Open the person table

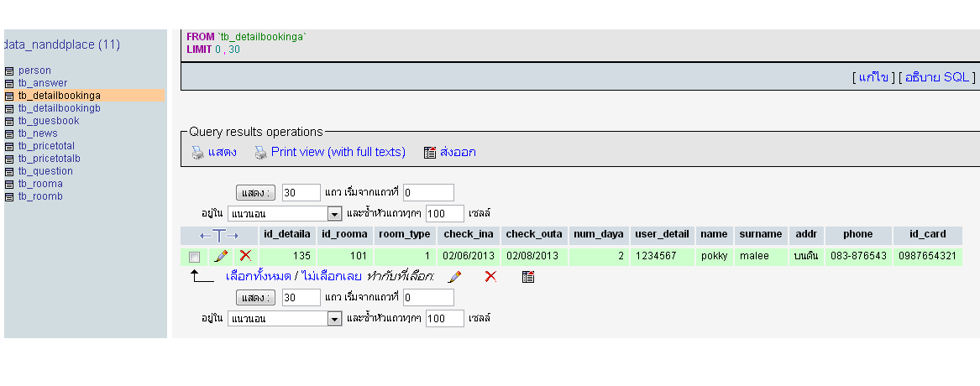pos(34,70)
